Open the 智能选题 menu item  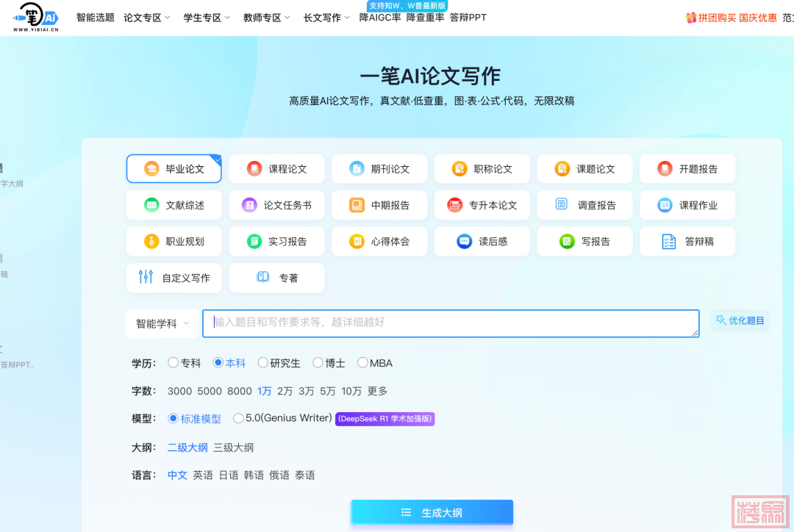[x=96, y=18]
